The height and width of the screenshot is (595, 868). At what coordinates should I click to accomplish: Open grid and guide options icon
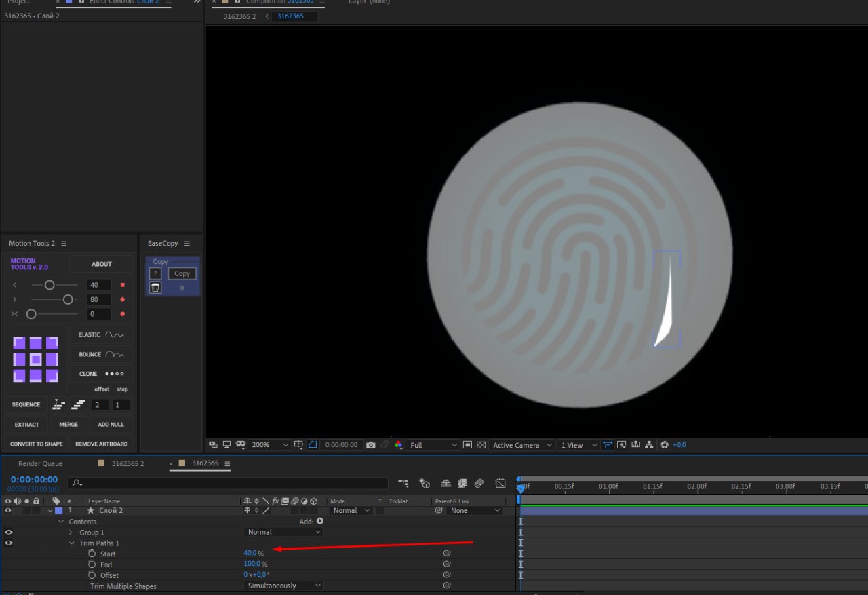(x=298, y=445)
